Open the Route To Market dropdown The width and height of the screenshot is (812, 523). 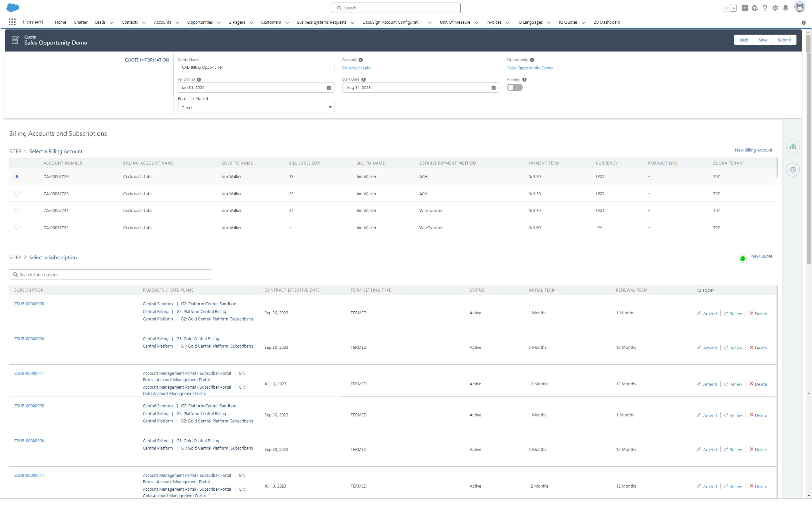[x=329, y=107]
